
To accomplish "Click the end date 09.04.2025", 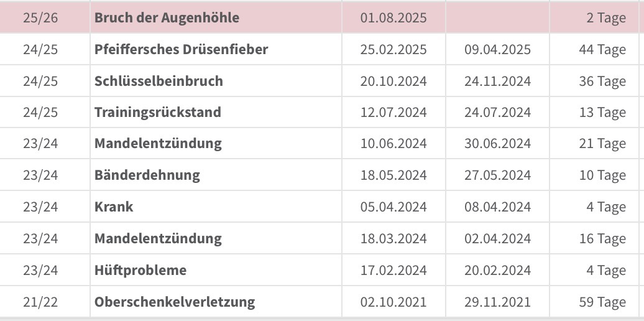I will tap(497, 49).
